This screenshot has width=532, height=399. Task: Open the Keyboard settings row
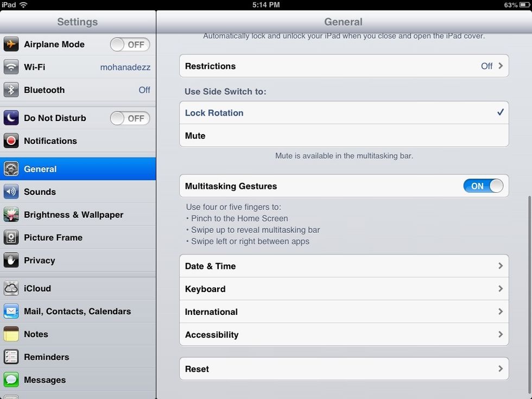click(344, 289)
